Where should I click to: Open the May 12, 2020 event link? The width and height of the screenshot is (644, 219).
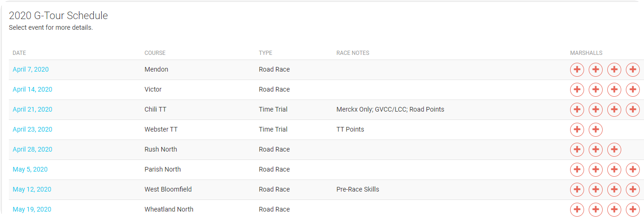tap(32, 189)
